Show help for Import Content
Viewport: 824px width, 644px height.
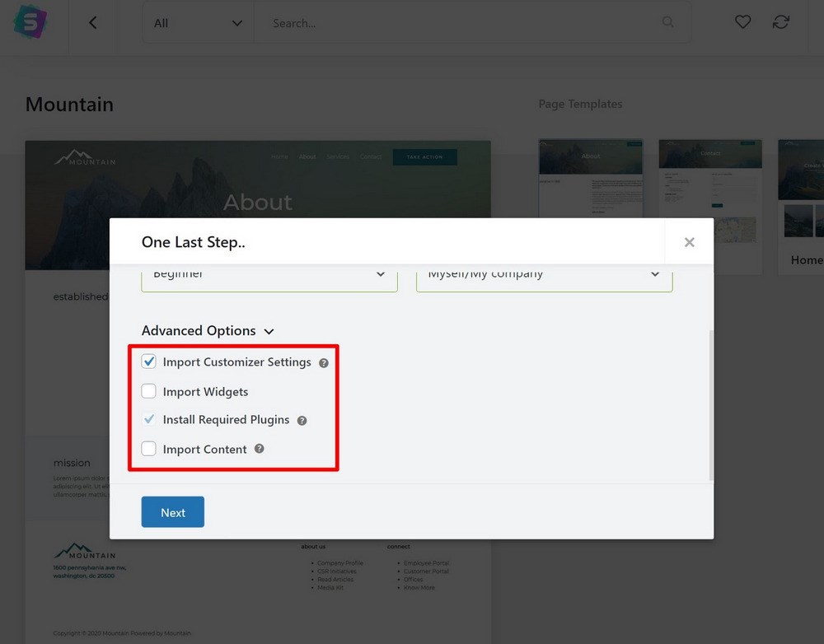(259, 449)
